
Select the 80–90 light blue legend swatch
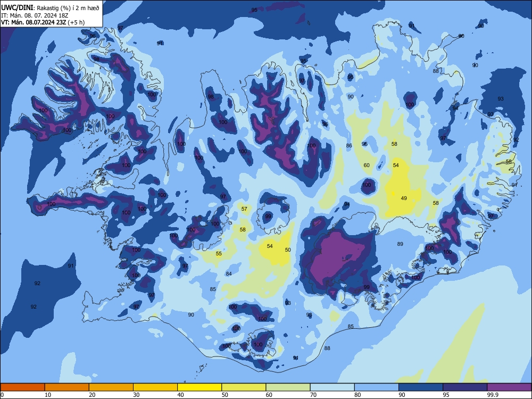(x=377, y=387)
